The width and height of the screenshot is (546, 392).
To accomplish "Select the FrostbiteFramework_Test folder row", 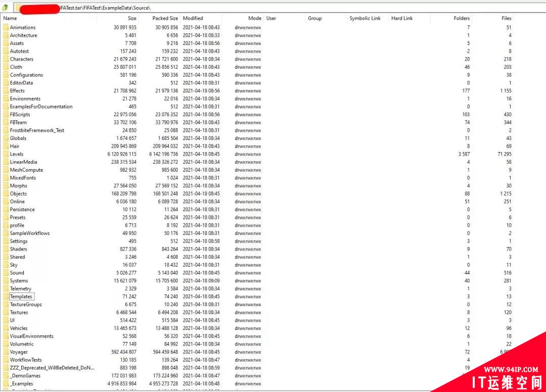I will (x=37, y=130).
